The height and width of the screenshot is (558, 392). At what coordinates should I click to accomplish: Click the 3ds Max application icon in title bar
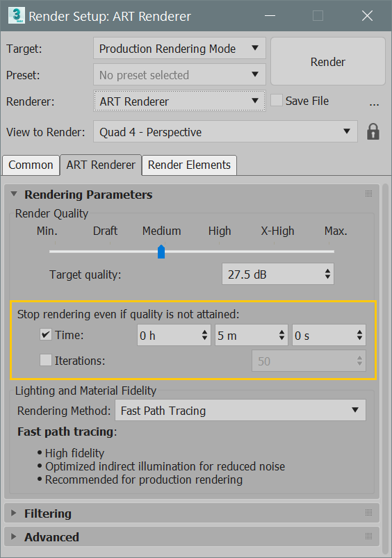pyautogui.click(x=17, y=16)
